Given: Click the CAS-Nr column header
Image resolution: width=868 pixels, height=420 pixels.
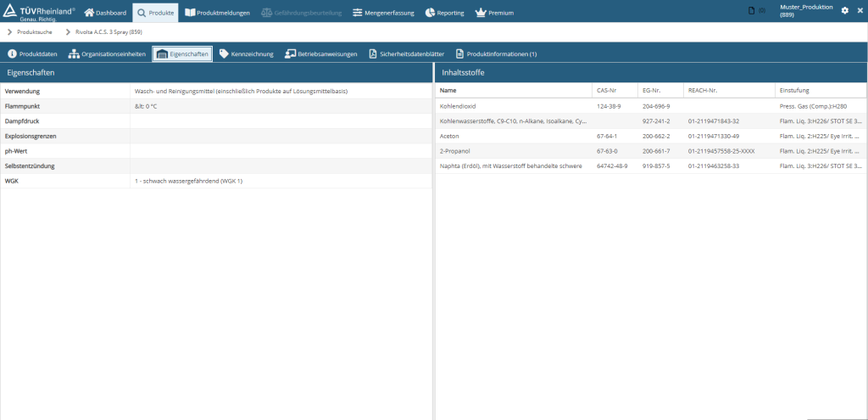Looking at the screenshot, I should pyautogui.click(x=607, y=90).
